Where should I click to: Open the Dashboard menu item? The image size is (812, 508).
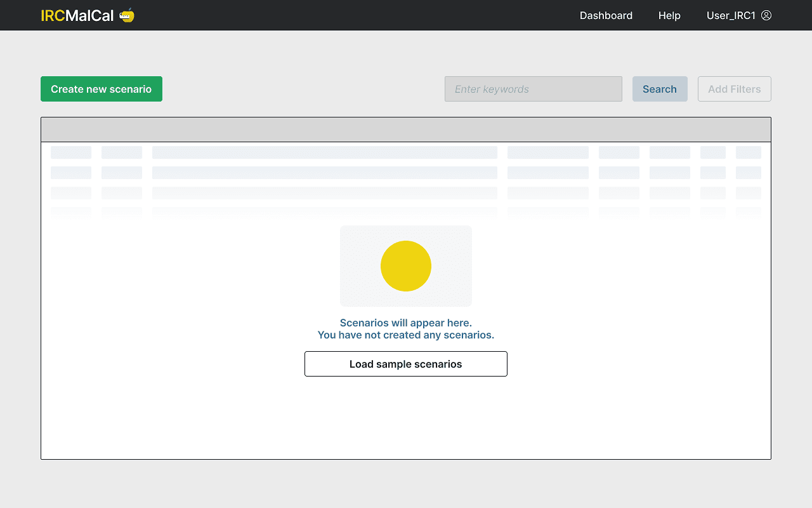[x=606, y=15]
